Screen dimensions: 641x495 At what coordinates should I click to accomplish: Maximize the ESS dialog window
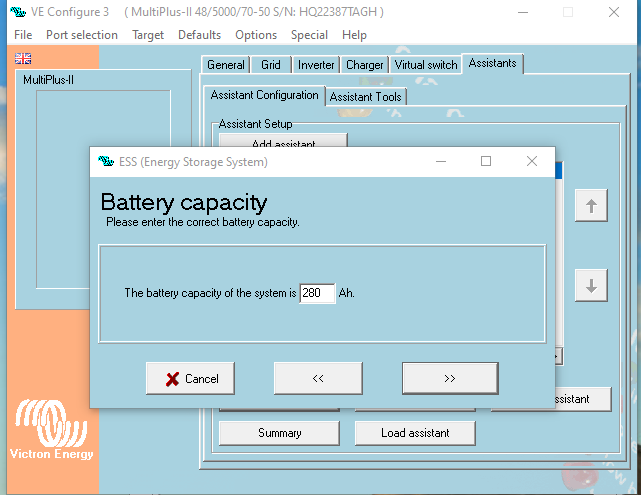click(x=486, y=161)
